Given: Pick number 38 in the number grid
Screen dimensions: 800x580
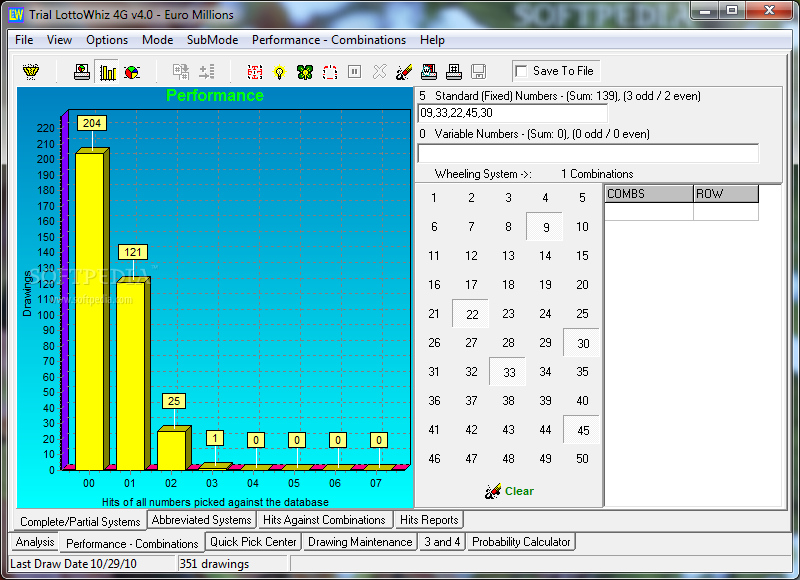Looking at the screenshot, I should 508,401.
